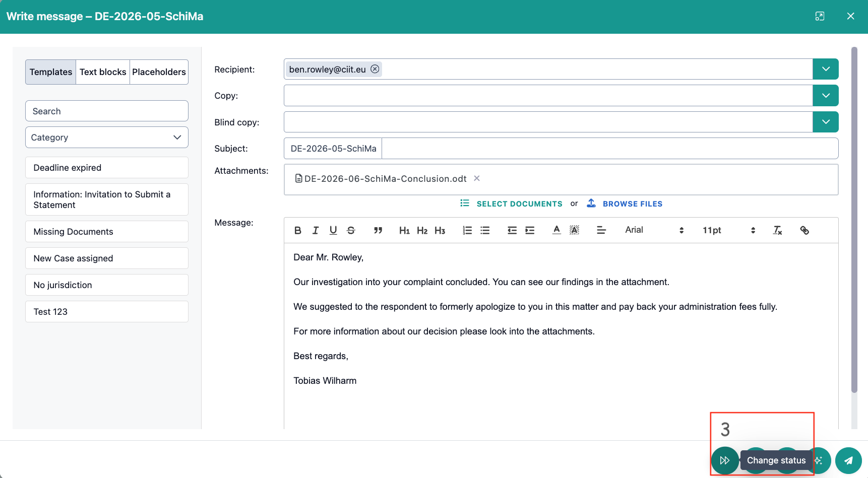The height and width of the screenshot is (478, 868).
Task: Focus the template Search field
Action: point(107,111)
